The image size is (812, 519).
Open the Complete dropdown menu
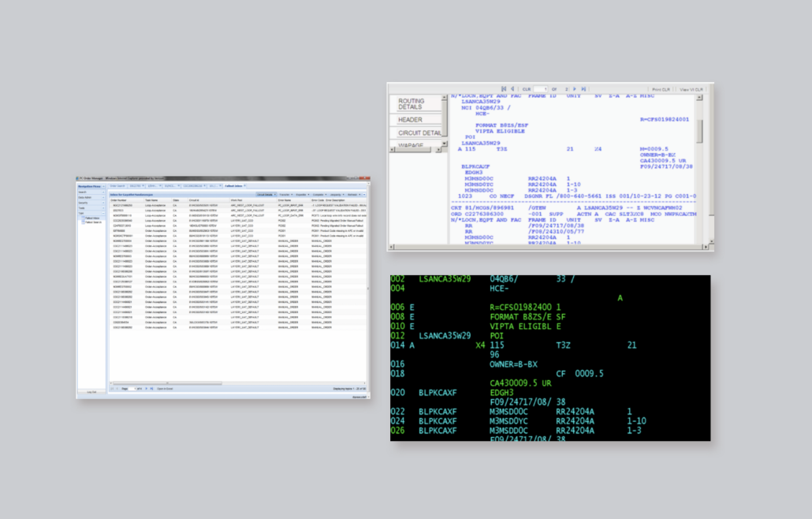tap(322, 193)
